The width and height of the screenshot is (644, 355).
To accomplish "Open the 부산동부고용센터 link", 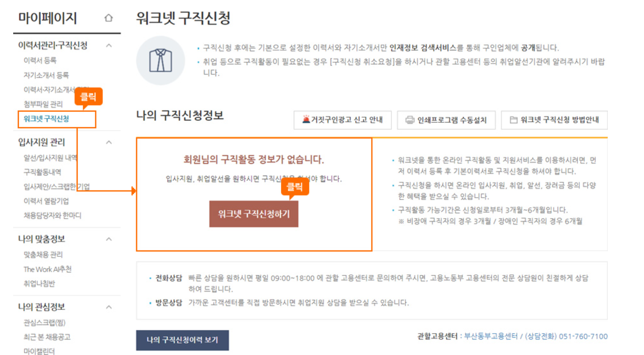I will click(x=491, y=336).
